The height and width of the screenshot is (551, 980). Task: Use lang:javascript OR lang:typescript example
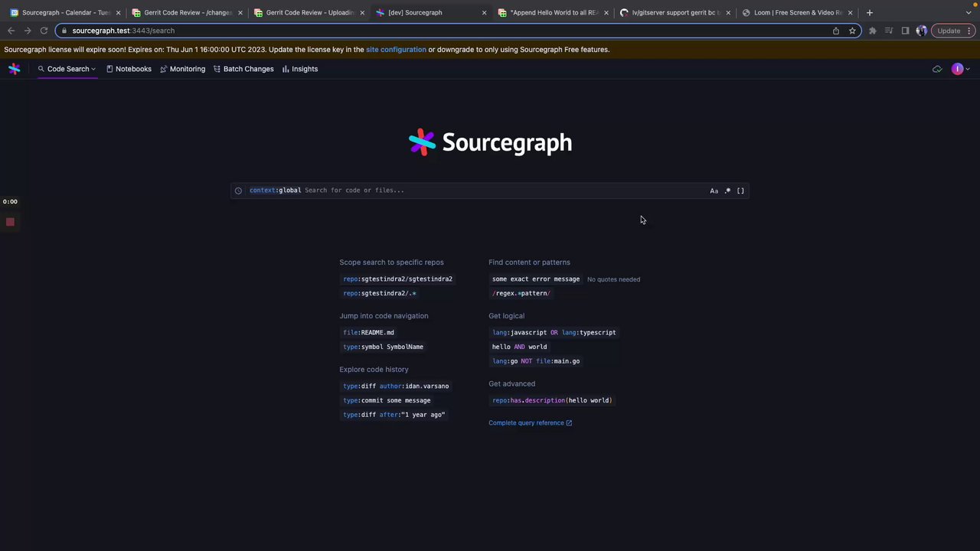[554, 333]
